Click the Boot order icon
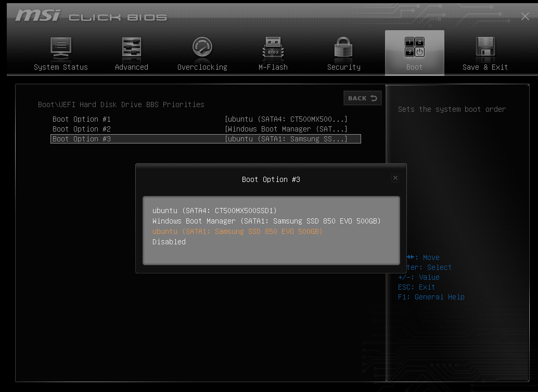This screenshot has width=538, height=392. click(x=415, y=47)
